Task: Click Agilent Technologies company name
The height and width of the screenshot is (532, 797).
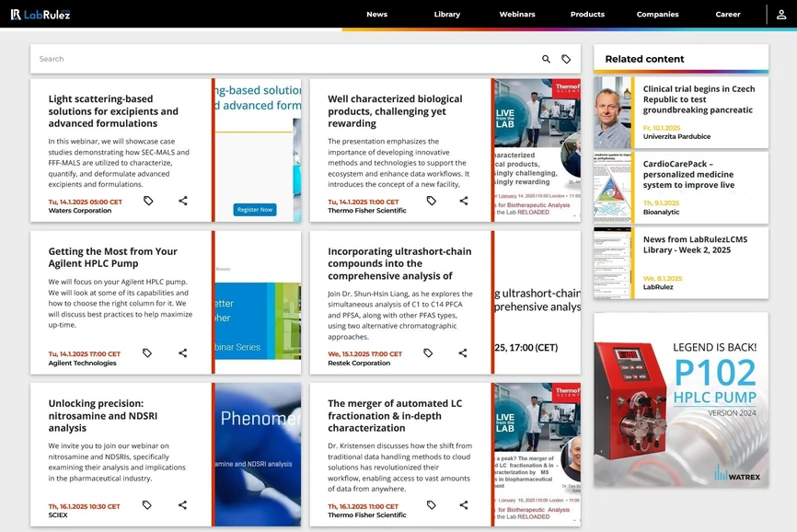Action: click(x=82, y=363)
